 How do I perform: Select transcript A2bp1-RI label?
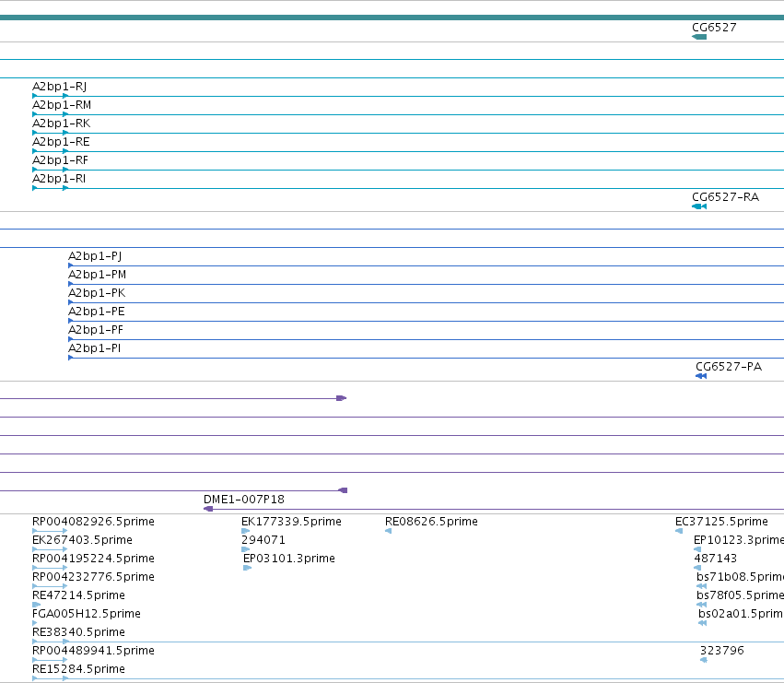coord(59,179)
